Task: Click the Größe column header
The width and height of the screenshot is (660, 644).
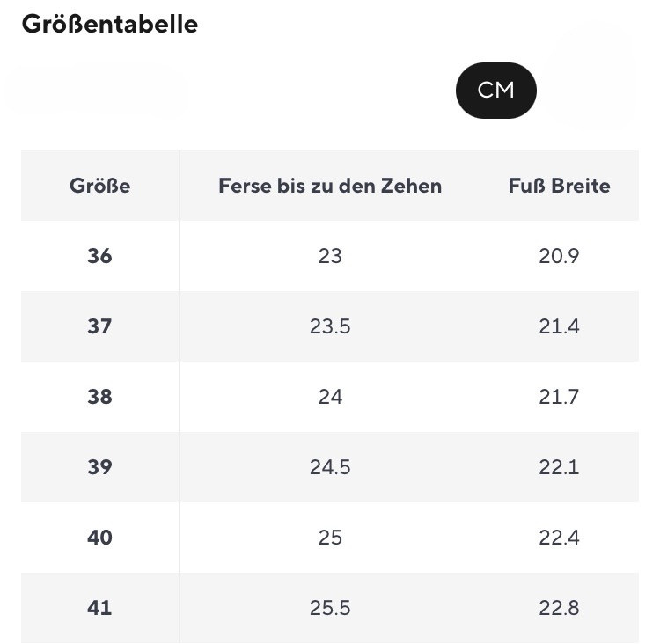Action: (x=99, y=186)
